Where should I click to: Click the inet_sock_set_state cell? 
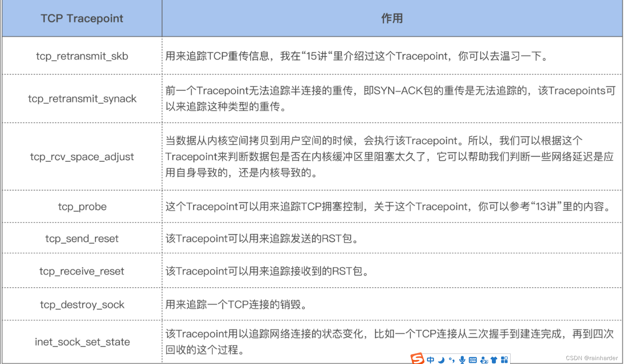point(82,342)
